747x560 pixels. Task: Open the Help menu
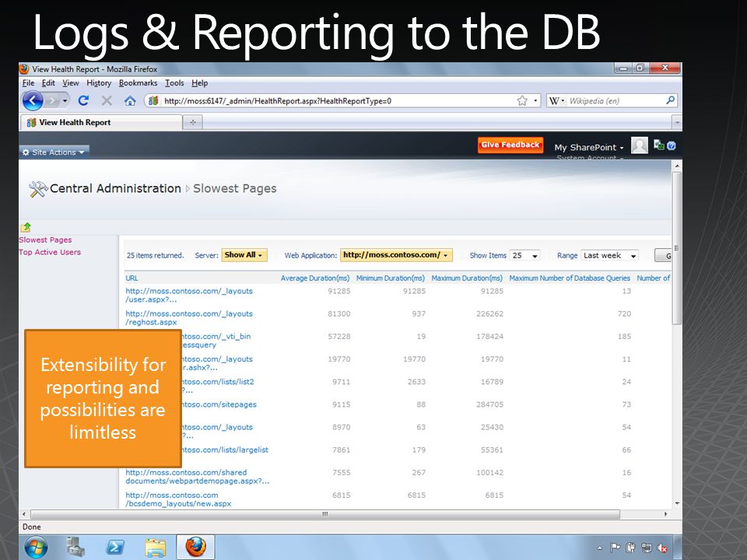click(200, 83)
